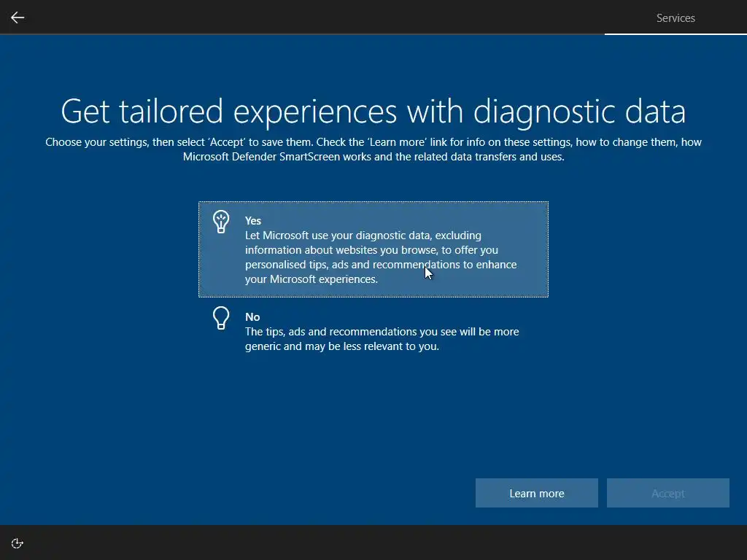Click the Accept button
The height and width of the screenshot is (560, 747).
click(668, 493)
